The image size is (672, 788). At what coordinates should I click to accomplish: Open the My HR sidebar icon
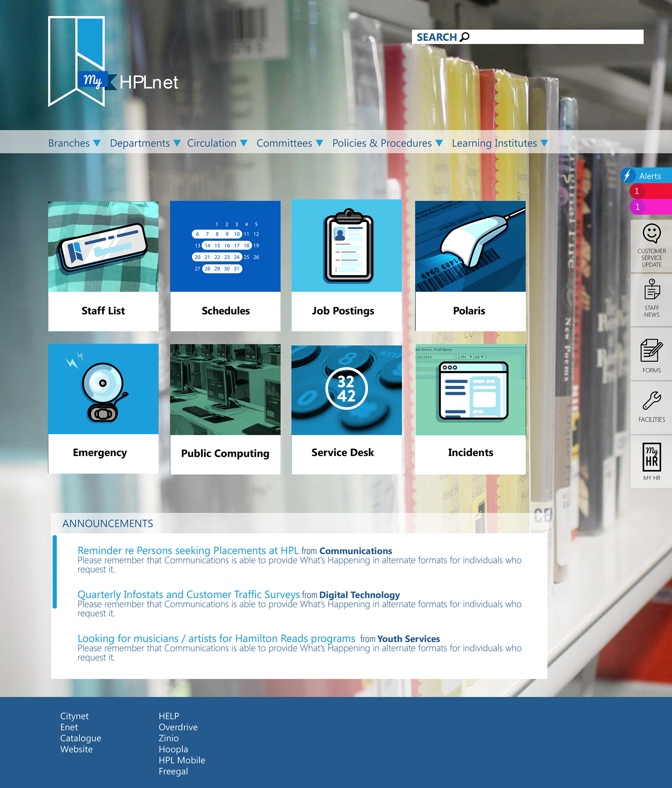point(651,457)
